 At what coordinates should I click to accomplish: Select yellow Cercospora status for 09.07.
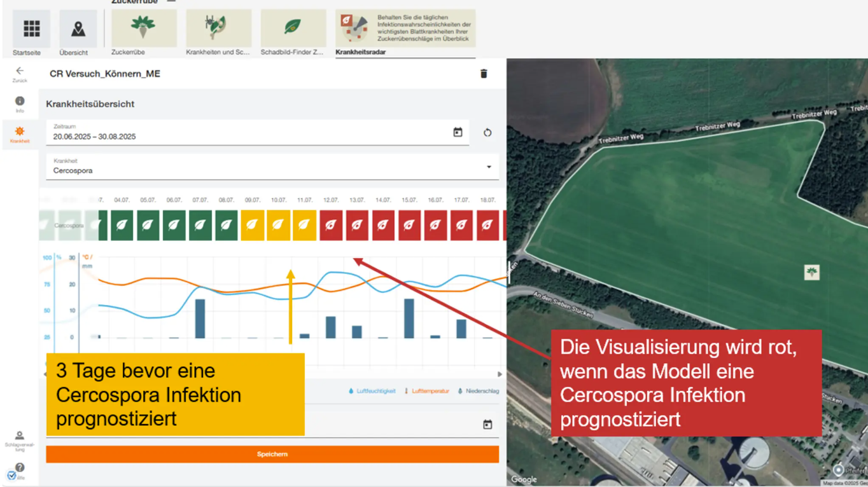[x=252, y=225]
